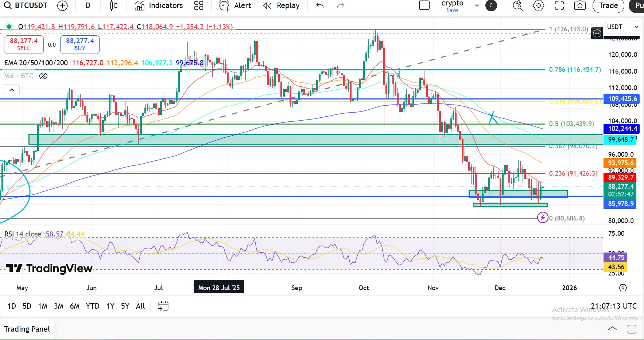Redo the chart action
644x340 pixels.
pyautogui.click(x=341, y=5)
